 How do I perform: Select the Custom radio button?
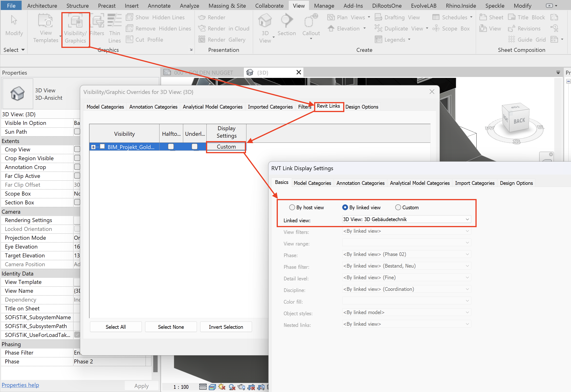click(x=398, y=207)
